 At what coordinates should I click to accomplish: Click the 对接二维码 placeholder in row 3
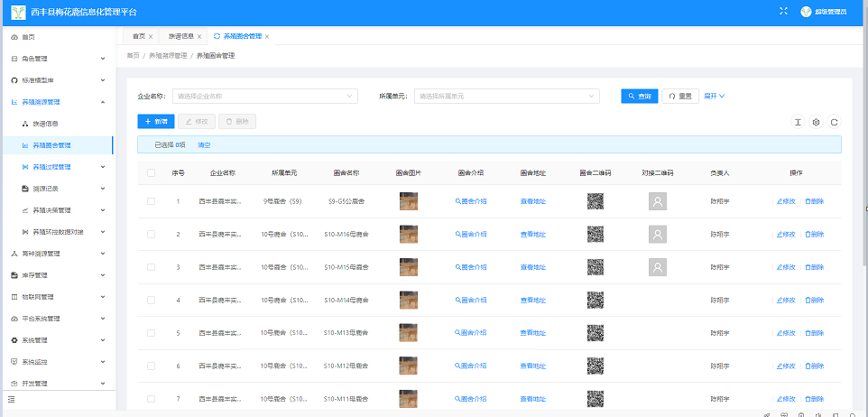[658, 267]
